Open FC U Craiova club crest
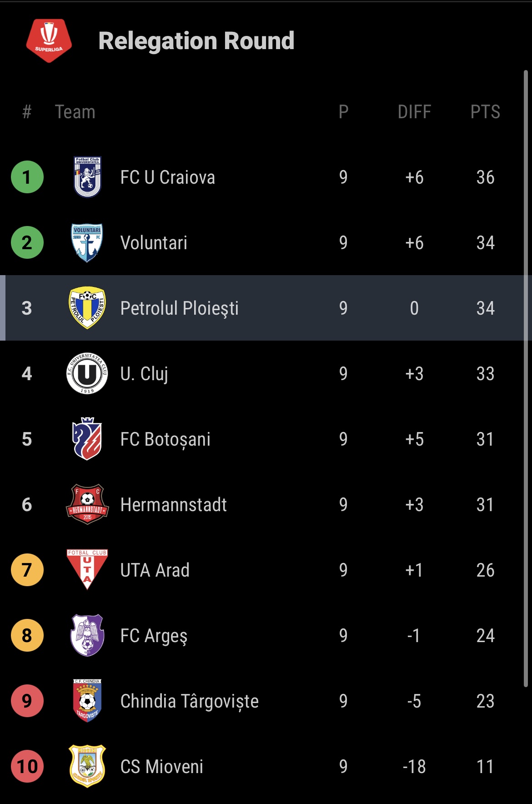 (x=87, y=177)
